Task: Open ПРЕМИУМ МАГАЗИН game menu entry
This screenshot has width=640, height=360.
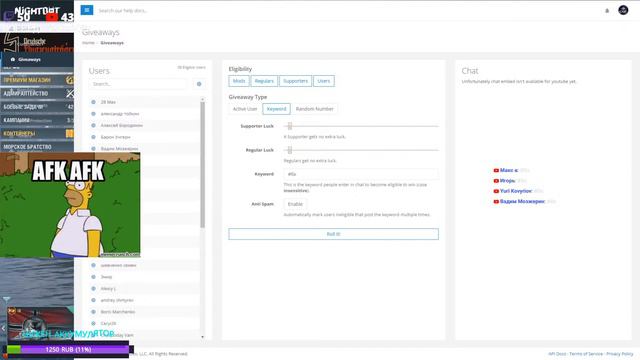Action: tap(37, 80)
